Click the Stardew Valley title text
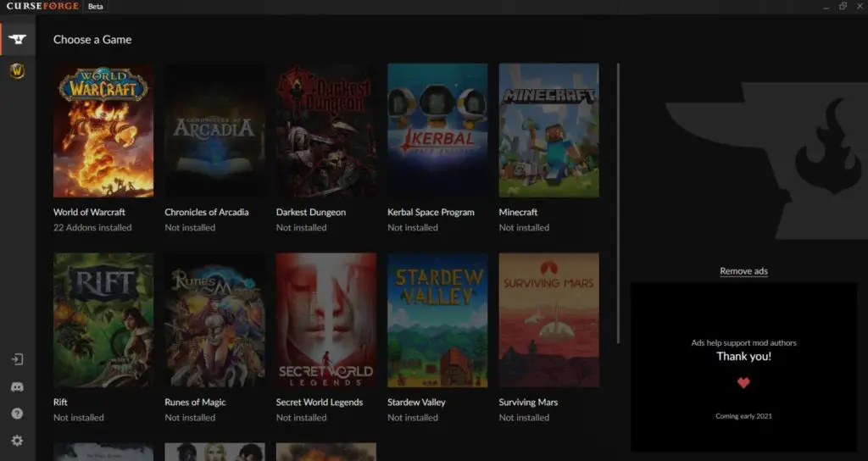Image resolution: width=868 pixels, height=461 pixels. coord(416,402)
